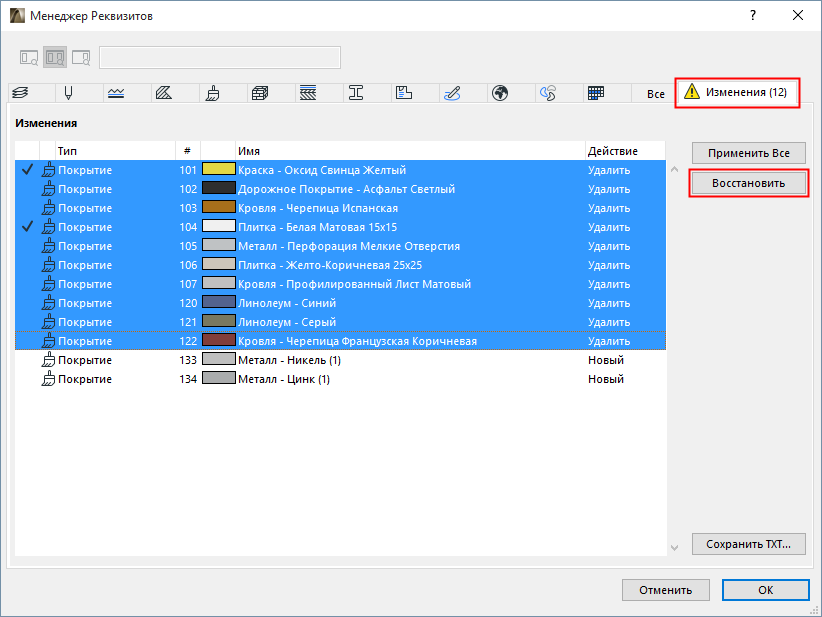Click gray swatch for Металл - Никель (1)

point(219,359)
